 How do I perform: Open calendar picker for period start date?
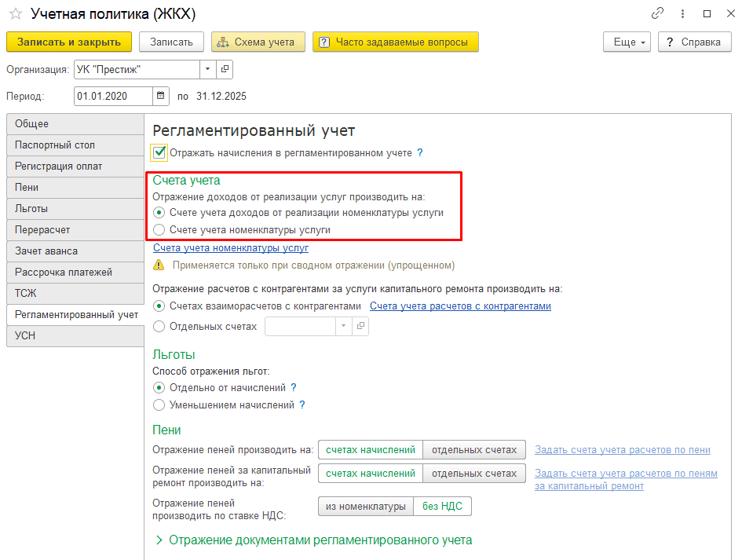tap(161, 96)
